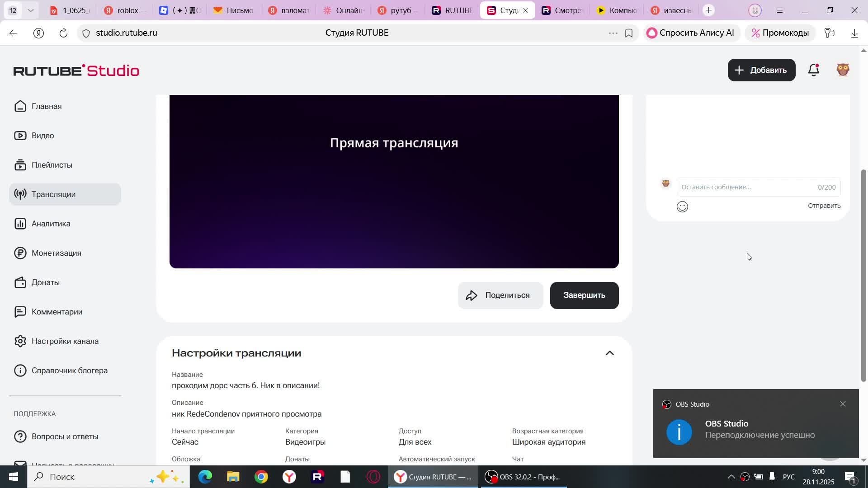The image size is (868, 488).
Task: Click the Справочник блогера info icon
Action: (x=20, y=371)
